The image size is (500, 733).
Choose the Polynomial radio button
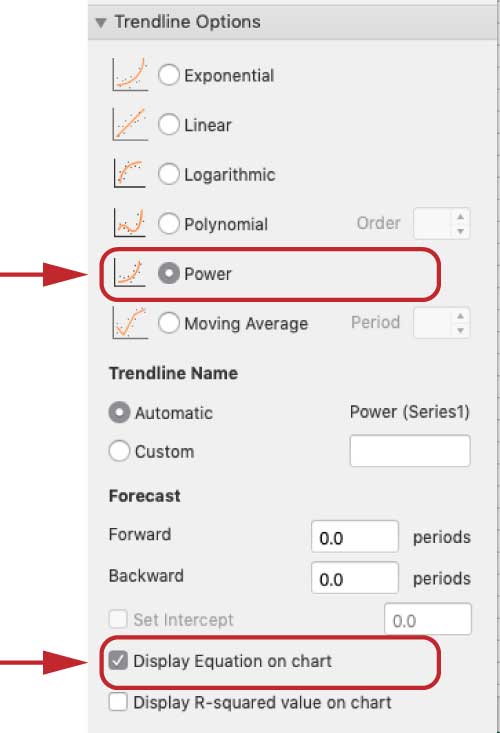[x=169, y=223]
